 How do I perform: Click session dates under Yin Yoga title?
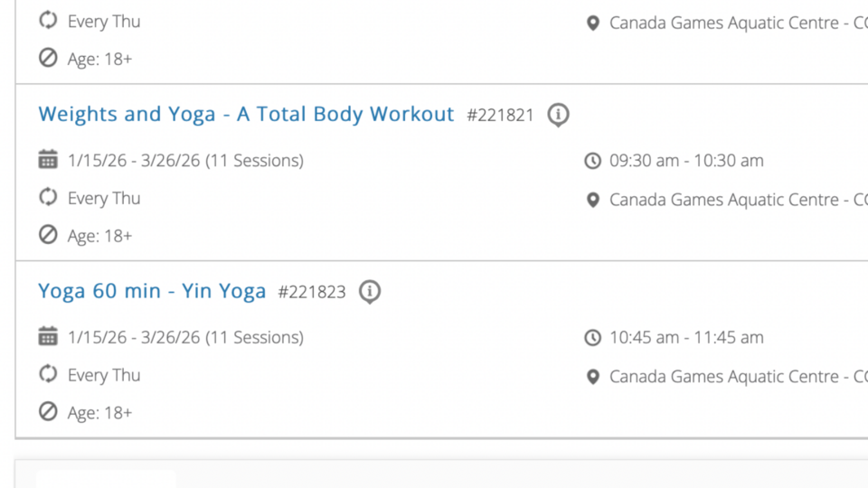[185, 338]
